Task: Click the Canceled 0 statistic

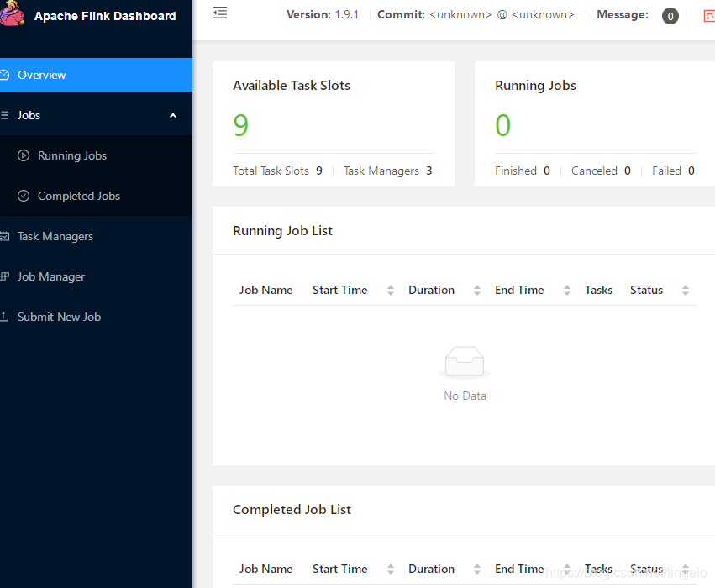Action: (x=601, y=171)
